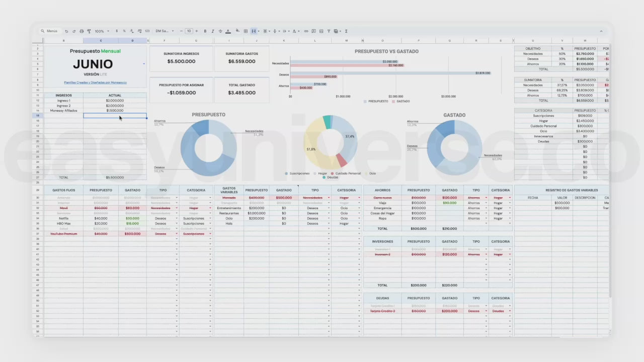Open the Moneasy.co template credits link
644x362 pixels.
(x=95, y=82)
